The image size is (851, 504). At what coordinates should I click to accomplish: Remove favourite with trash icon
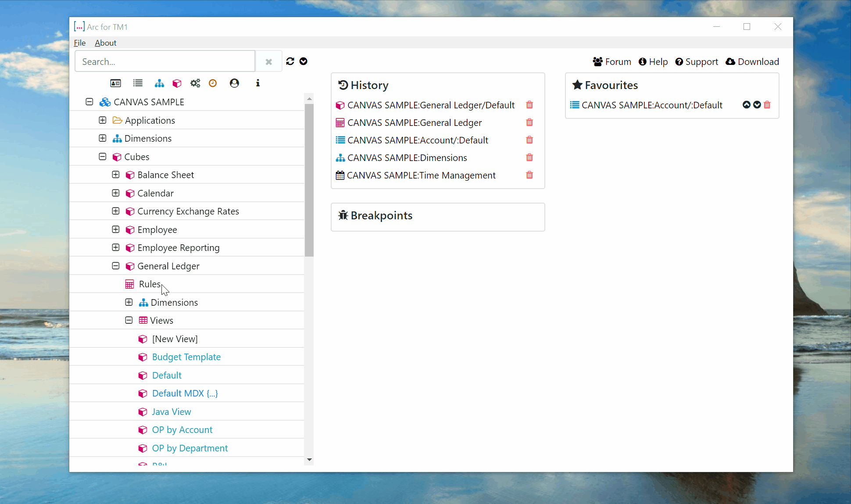(767, 105)
